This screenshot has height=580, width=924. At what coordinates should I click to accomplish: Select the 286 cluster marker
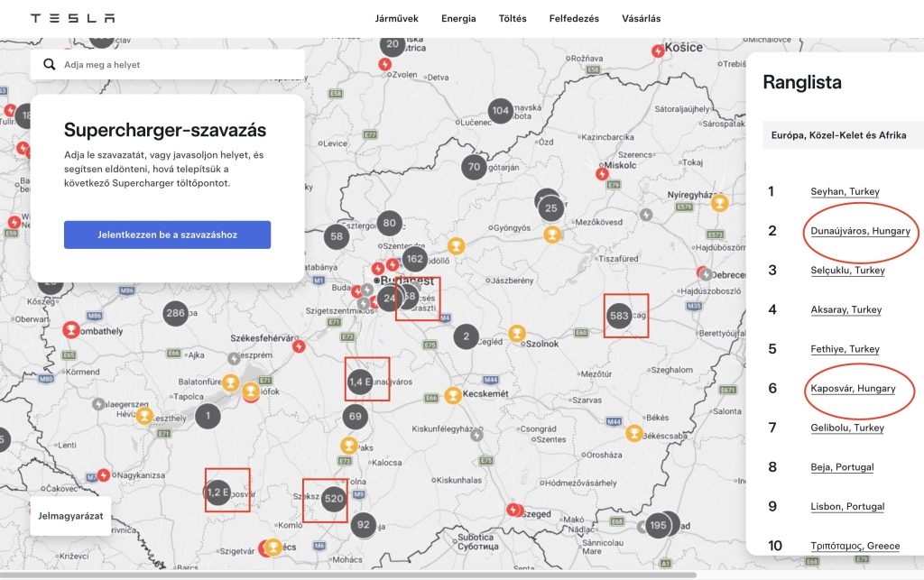tap(176, 313)
